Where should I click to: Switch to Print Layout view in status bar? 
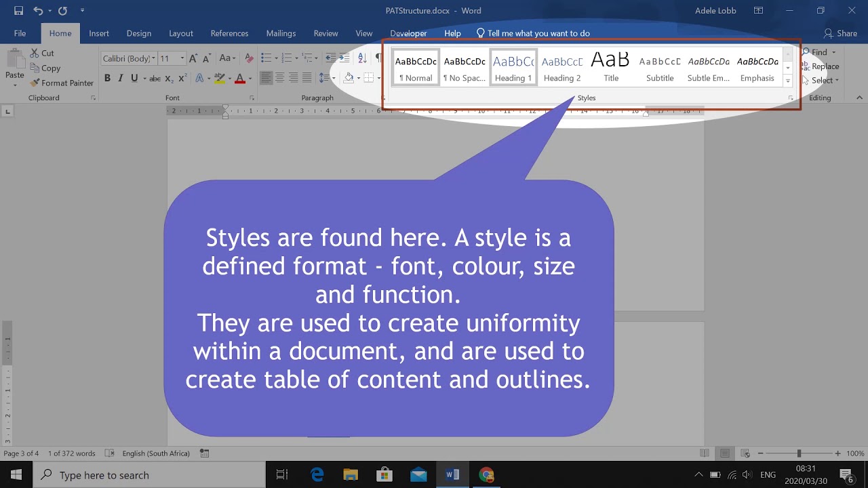(x=725, y=453)
